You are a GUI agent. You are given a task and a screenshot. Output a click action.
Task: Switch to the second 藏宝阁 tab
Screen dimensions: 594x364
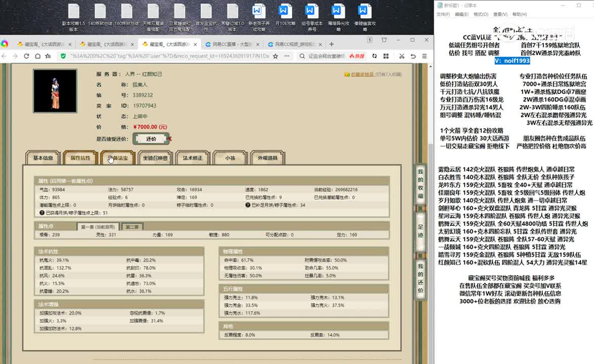[x=107, y=44]
